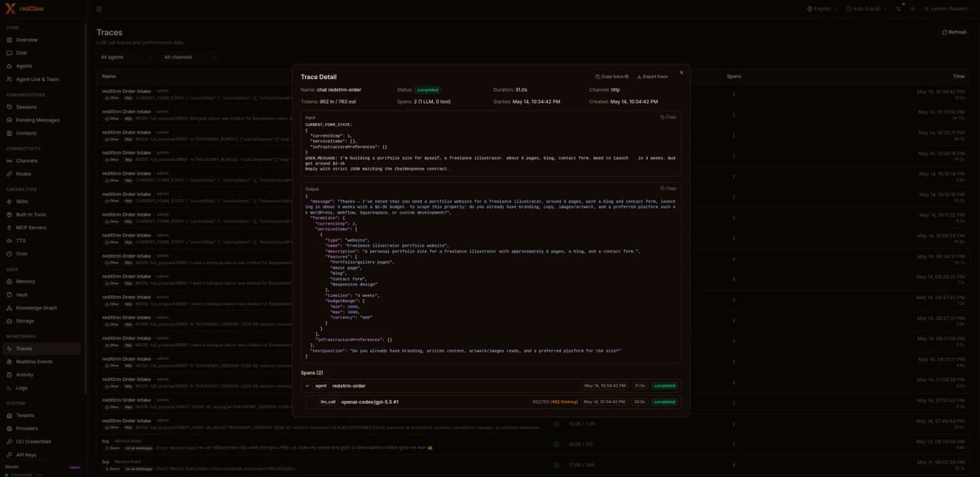This screenshot has width=980, height=477.
Task: Click the Name column header
Action: 109,76
